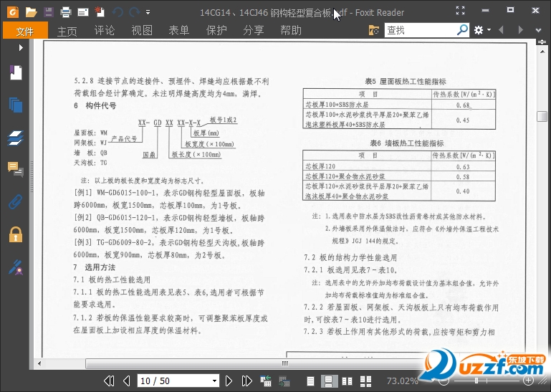Click the next view icon
The image size is (551, 392).
(284, 381)
